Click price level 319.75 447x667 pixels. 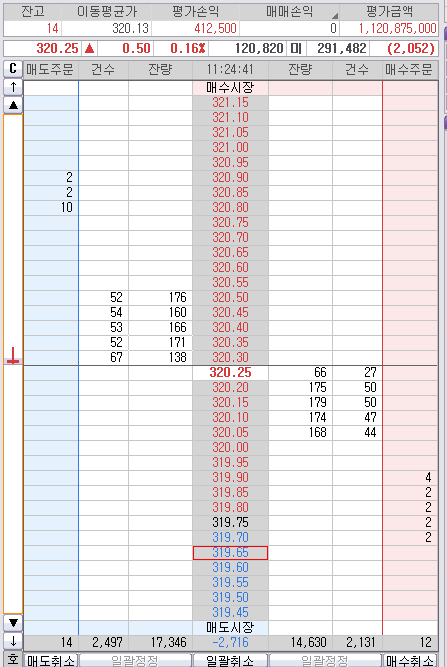pyautogui.click(x=230, y=522)
